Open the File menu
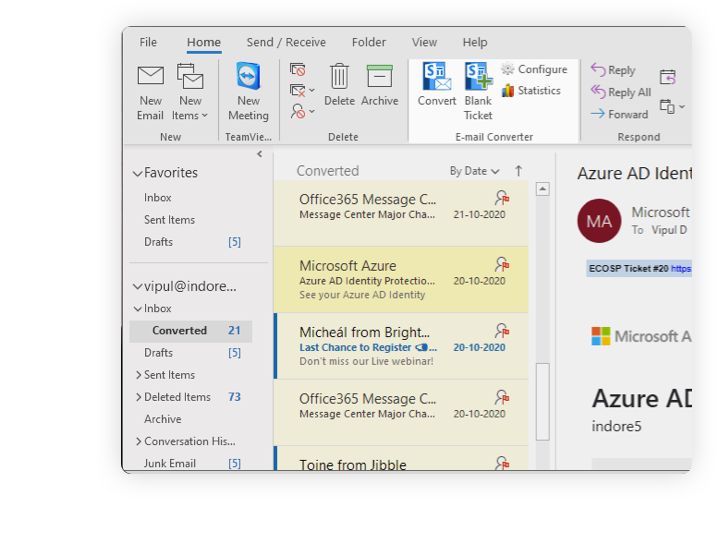 point(148,42)
